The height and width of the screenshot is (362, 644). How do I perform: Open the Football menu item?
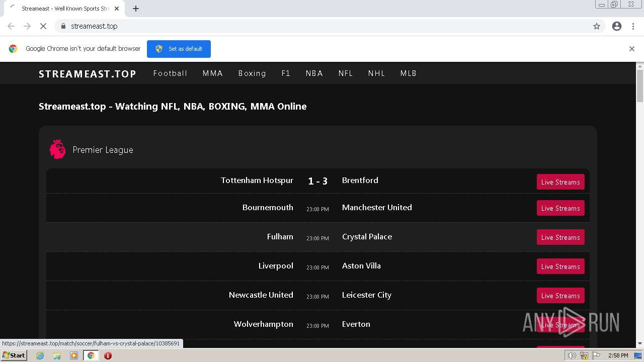170,73
